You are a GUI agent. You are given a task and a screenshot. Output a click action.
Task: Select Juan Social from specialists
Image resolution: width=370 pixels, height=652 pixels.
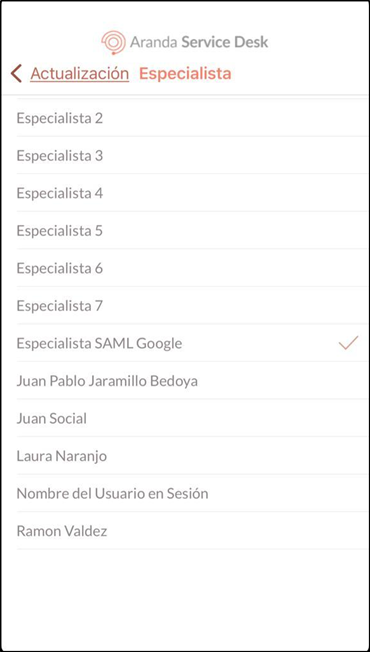(192, 418)
